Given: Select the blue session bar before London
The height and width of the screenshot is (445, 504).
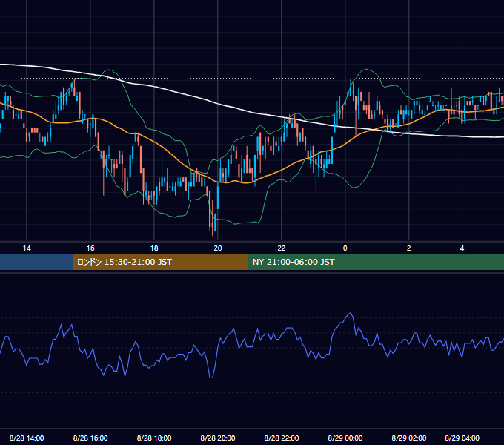Looking at the screenshot, I should pos(36,262).
